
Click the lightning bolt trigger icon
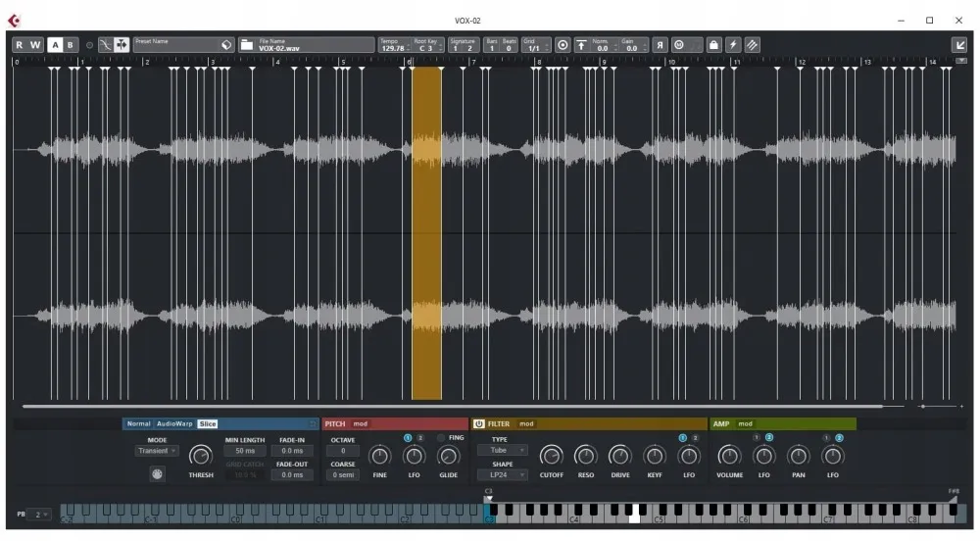733,45
